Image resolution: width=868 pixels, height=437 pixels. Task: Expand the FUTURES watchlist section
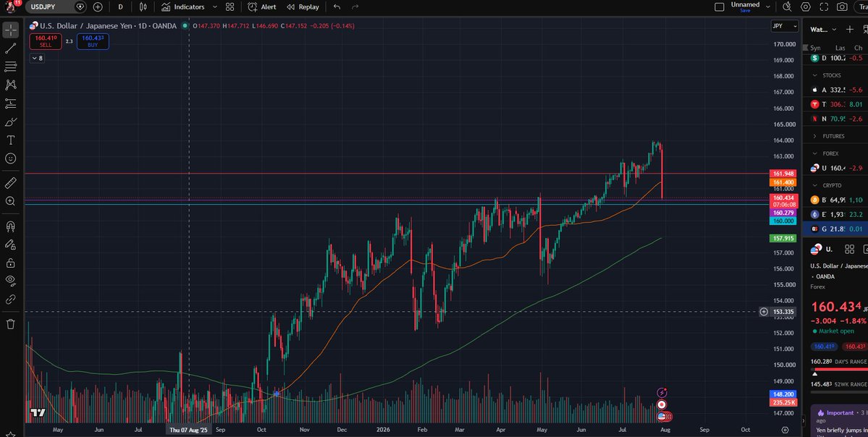[815, 136]
